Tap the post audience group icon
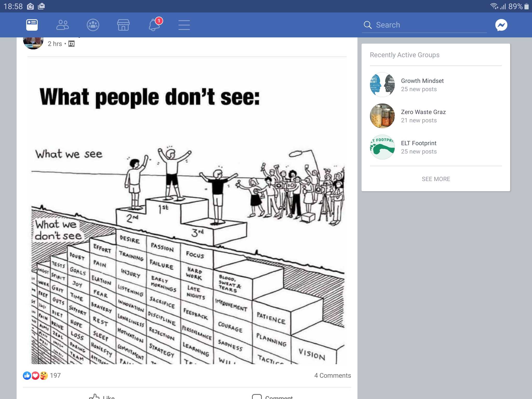Viewport: 532px width, 399px height. pyautogui.click(x=71, y=44)
